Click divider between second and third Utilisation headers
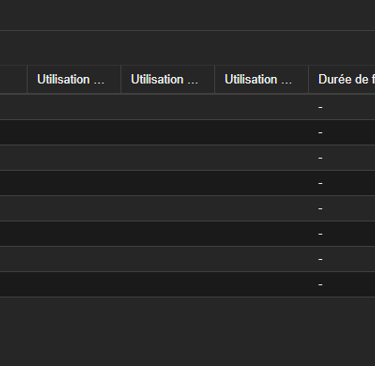 (x=214, y=79)
